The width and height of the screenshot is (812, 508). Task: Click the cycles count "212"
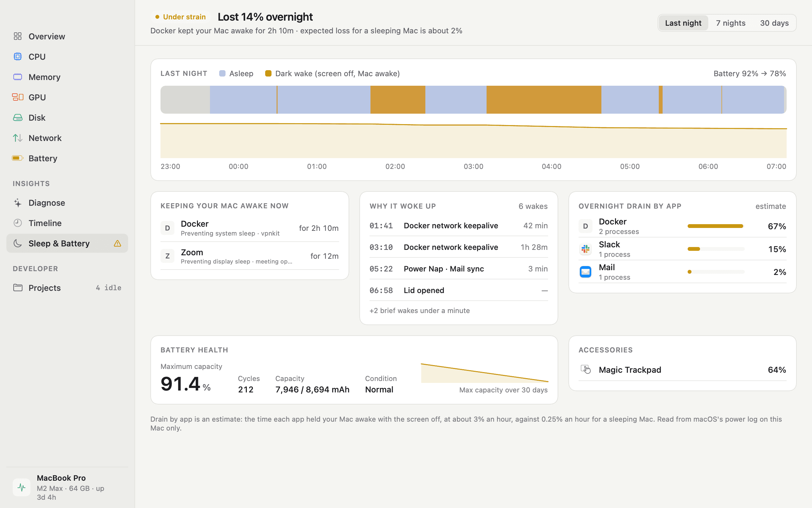(x=246, y=389)
